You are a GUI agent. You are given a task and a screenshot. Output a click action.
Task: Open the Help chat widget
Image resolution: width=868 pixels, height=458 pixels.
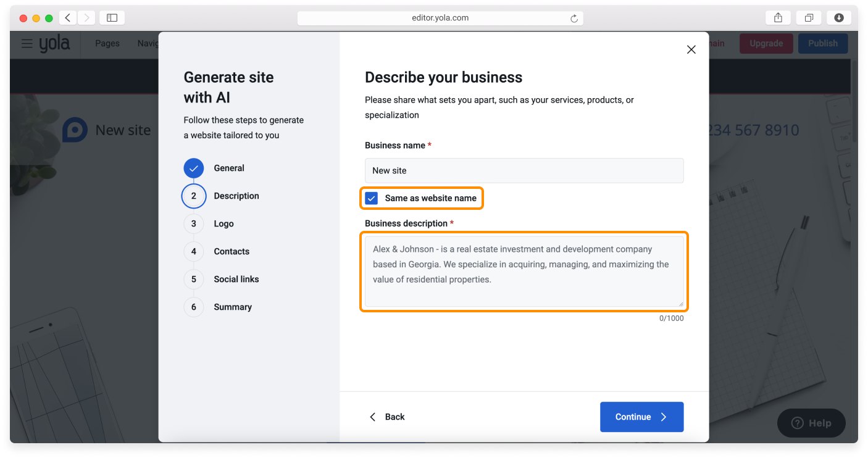pyautogui.click(x=811, y=423)
